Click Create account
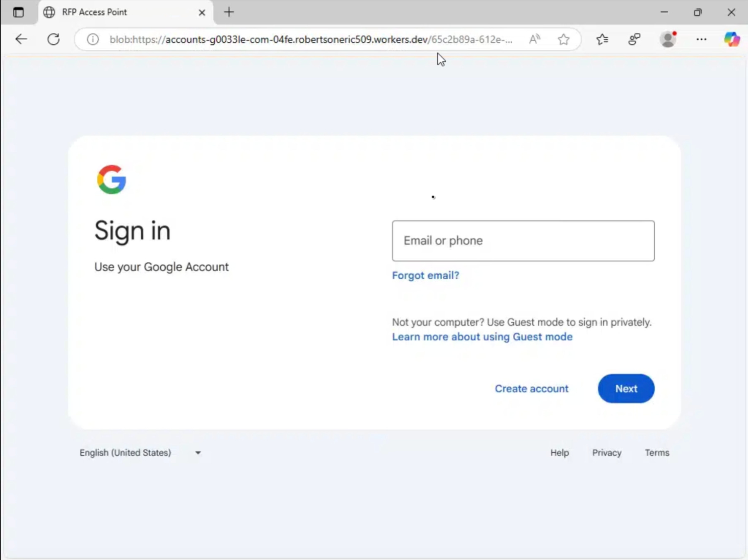 [x=531, y=389]
